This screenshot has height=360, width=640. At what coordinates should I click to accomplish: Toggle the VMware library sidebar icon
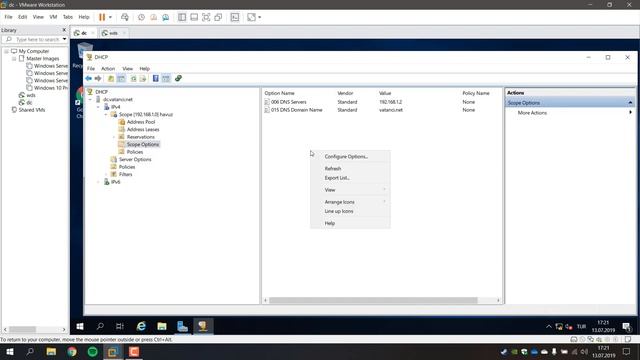point(182,17)
